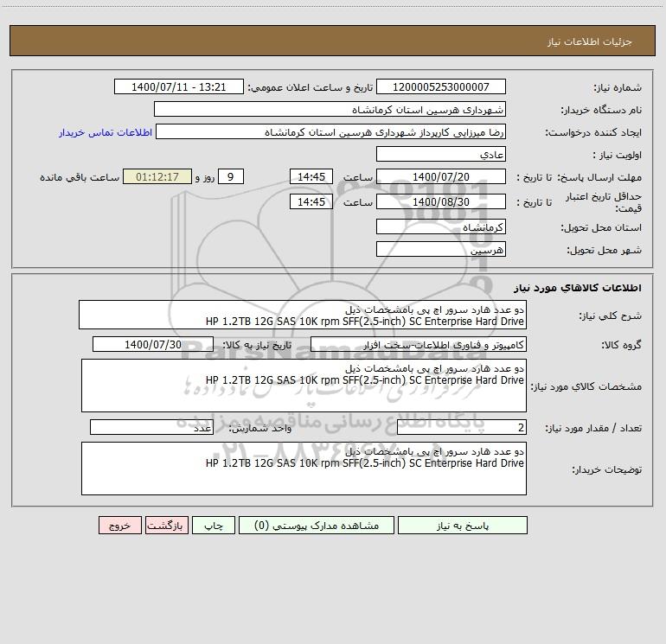Click the goods need date 1400/07/30
The height and width of the screenshot is (644, 666).
153,344
